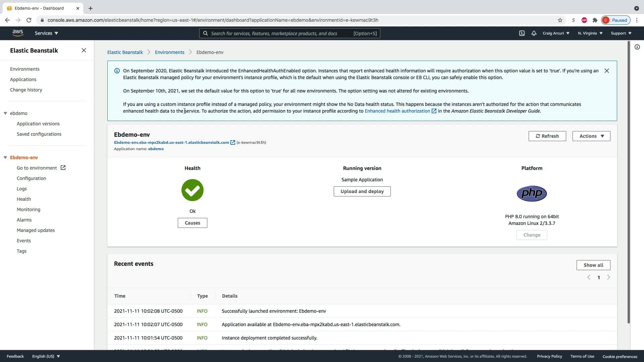
Task: Open the browser extensions puzzle icon
Action: point(595,20)
